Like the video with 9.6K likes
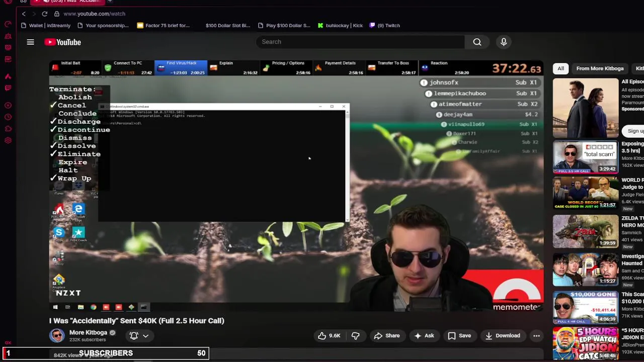 329,335
